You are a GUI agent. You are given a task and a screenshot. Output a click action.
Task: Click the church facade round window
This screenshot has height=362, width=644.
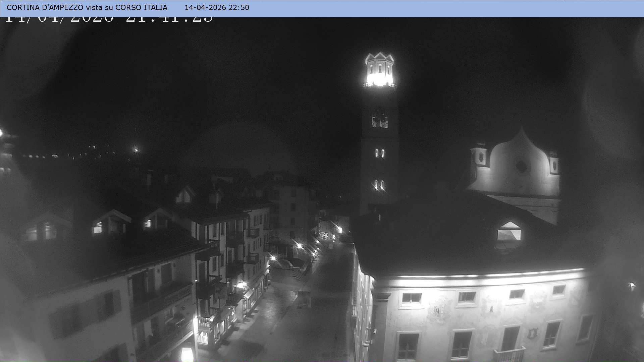[521, 166]
